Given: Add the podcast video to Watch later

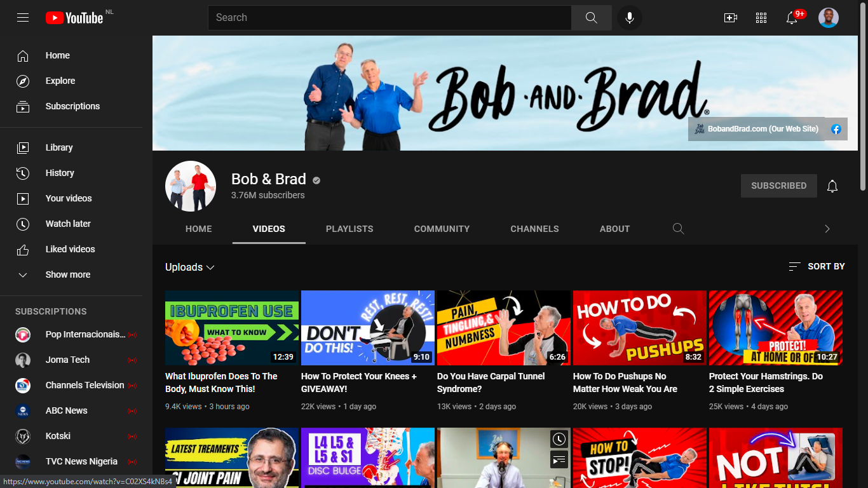Looking at the screenshot, I should tap(559, 439).
